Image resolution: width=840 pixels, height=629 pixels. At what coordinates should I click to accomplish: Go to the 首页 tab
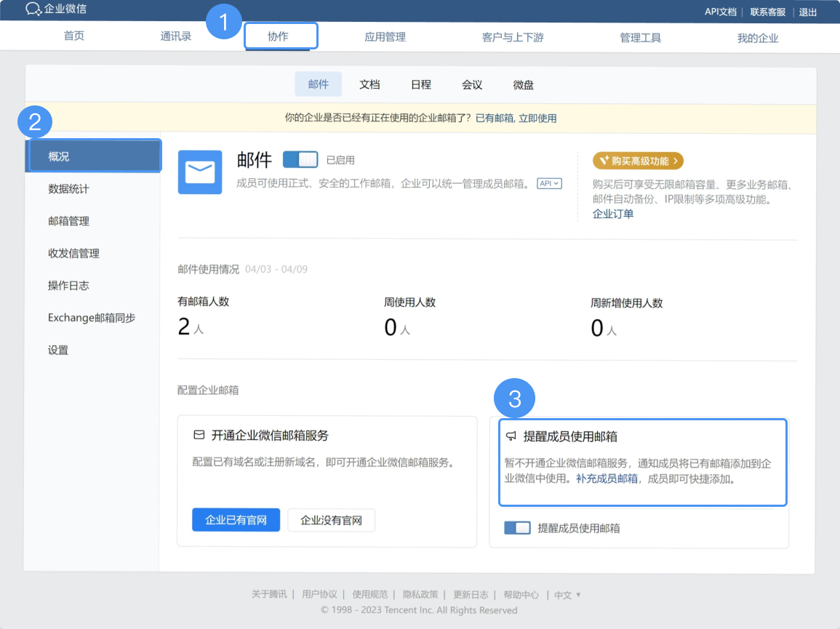[74, 36]
